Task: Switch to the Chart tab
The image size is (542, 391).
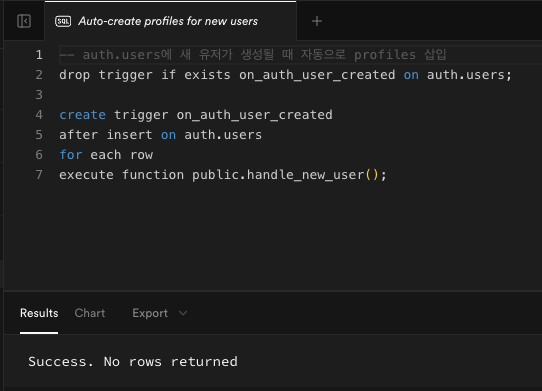Action: 90,313
